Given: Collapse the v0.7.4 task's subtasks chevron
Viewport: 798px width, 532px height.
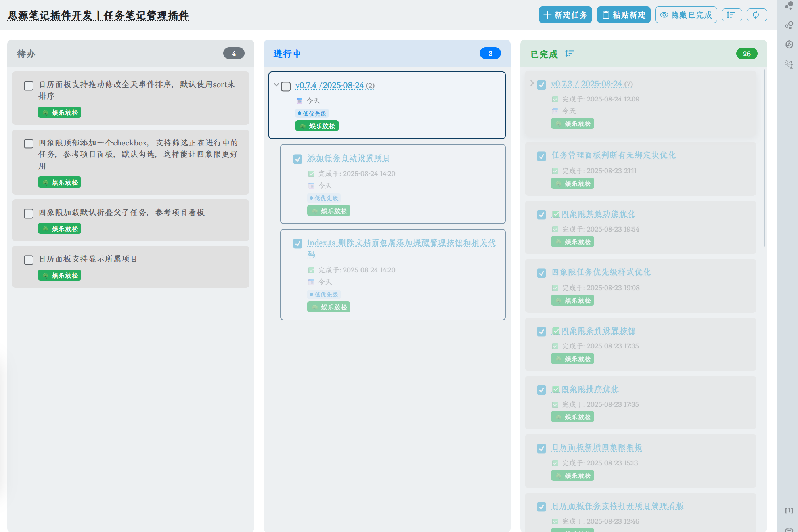Looking at the screenshot, I should click(x=276, y=84).
